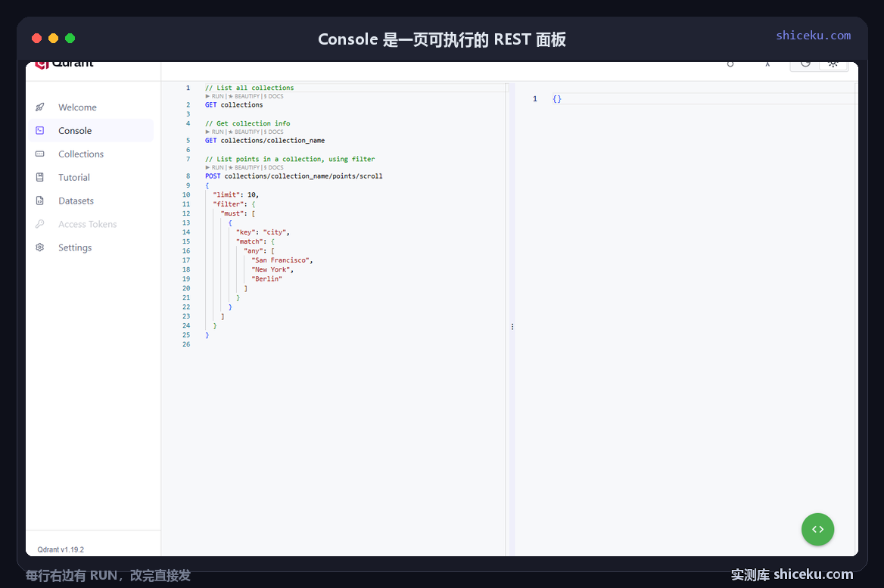Open docs for Get collection info request
Viewport: 884px width, 588px height.
[274, 132]
